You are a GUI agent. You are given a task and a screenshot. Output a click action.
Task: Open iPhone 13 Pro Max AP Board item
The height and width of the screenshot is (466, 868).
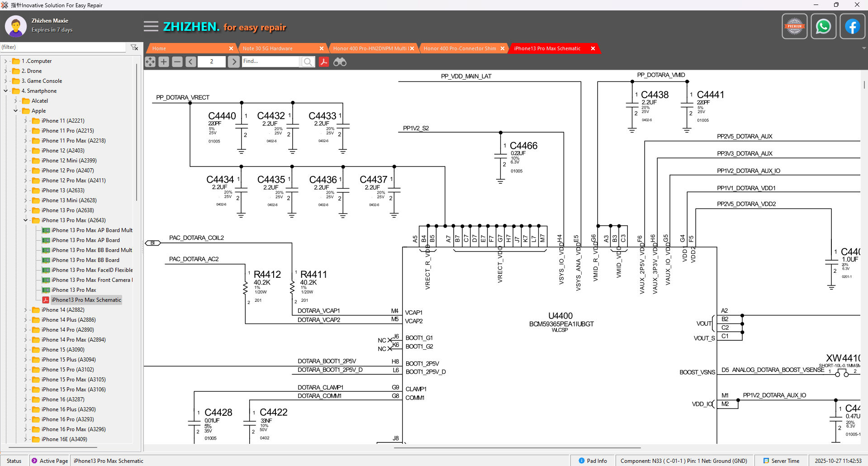pos(85,240)
